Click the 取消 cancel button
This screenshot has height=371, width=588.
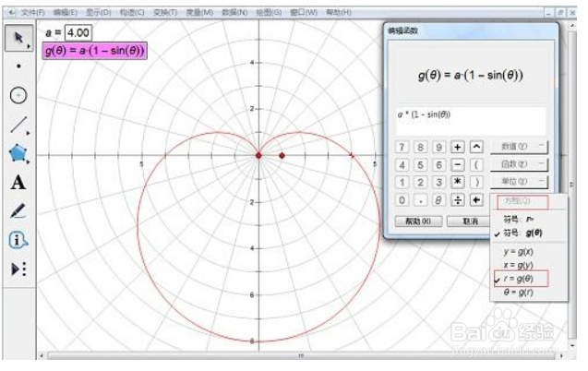[x=469, y=221]
